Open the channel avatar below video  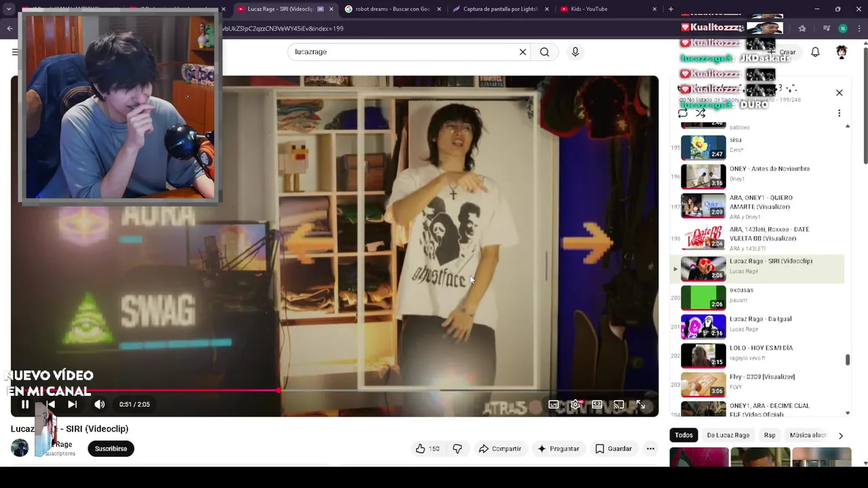[20, 447]
